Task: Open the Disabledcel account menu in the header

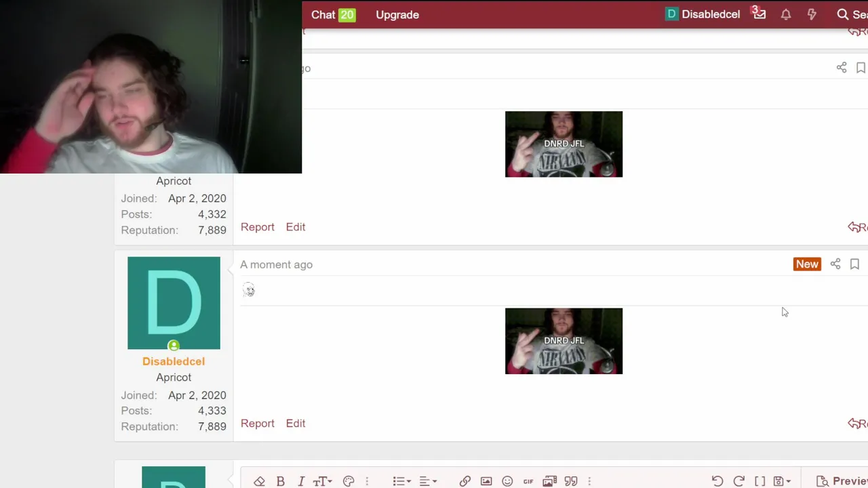Action: coord(703,14)
